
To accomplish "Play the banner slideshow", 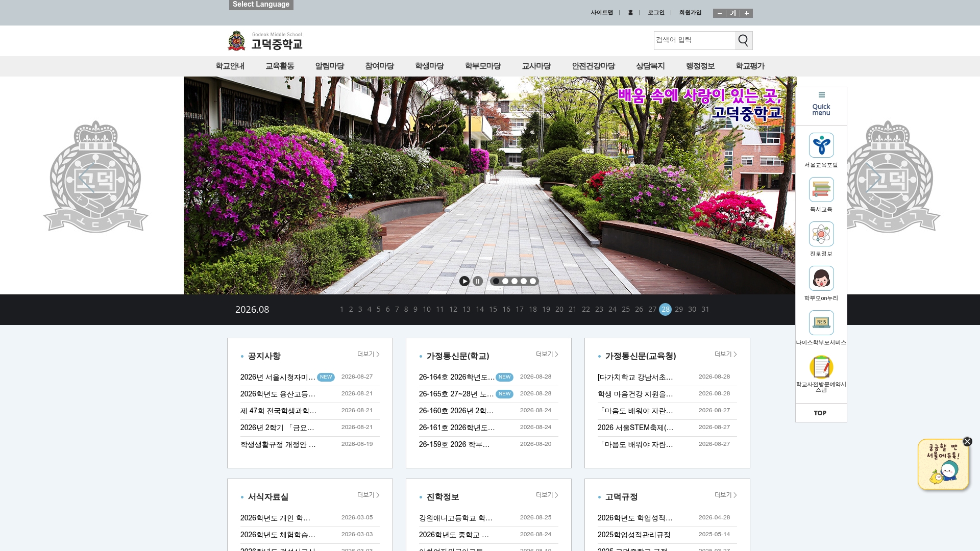I will click(464, 281).
